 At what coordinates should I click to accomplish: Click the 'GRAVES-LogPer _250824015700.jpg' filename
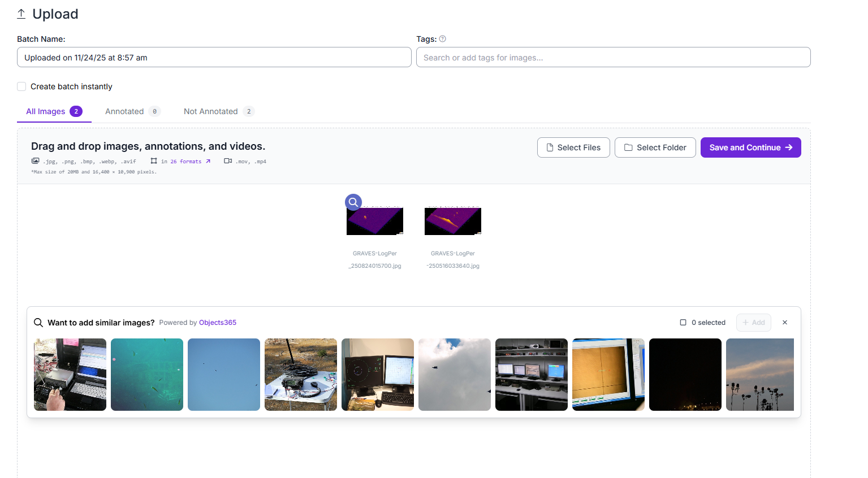(x=375, y=259)
